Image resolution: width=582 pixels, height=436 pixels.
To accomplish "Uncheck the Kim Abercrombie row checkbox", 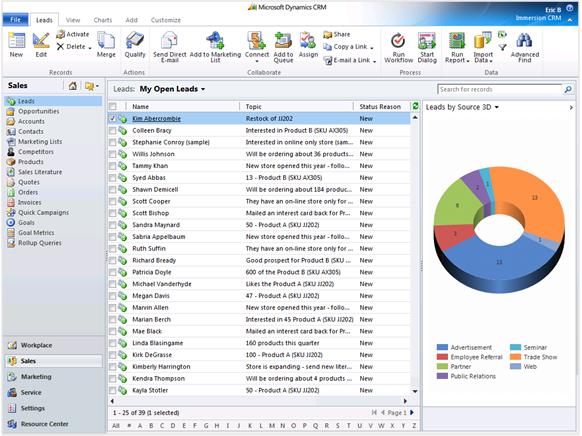I will pyautogui.click(x=112, y=119).
